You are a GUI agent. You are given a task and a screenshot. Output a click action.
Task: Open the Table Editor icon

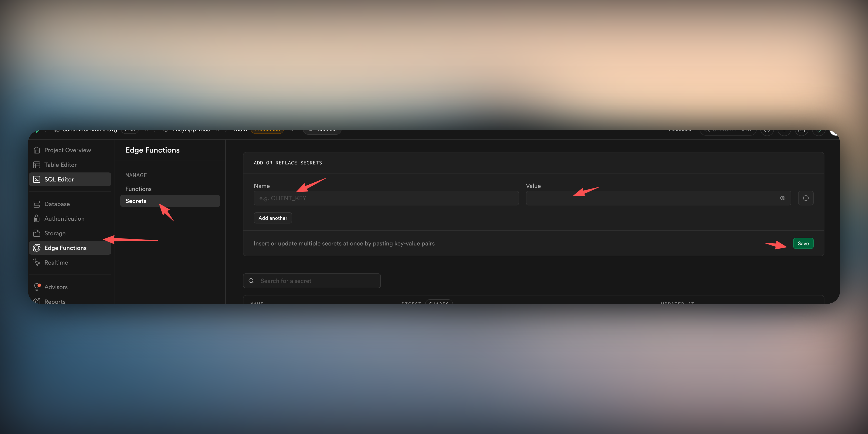coord(37,165)
